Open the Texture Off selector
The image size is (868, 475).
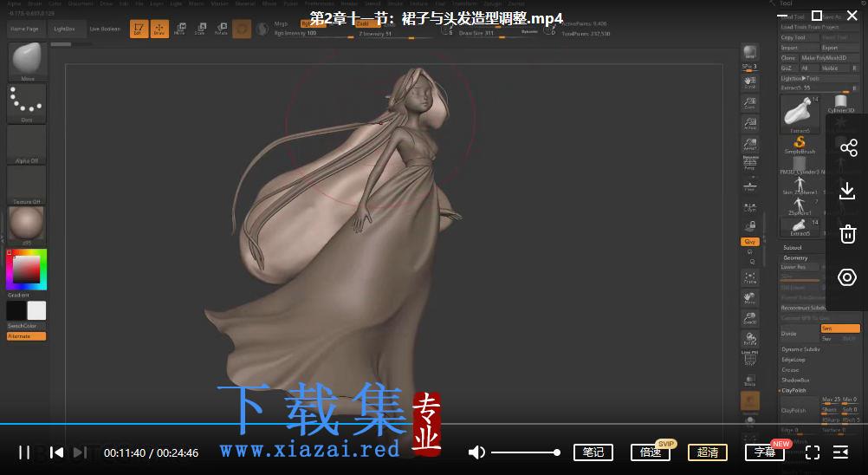coord(27,185)
